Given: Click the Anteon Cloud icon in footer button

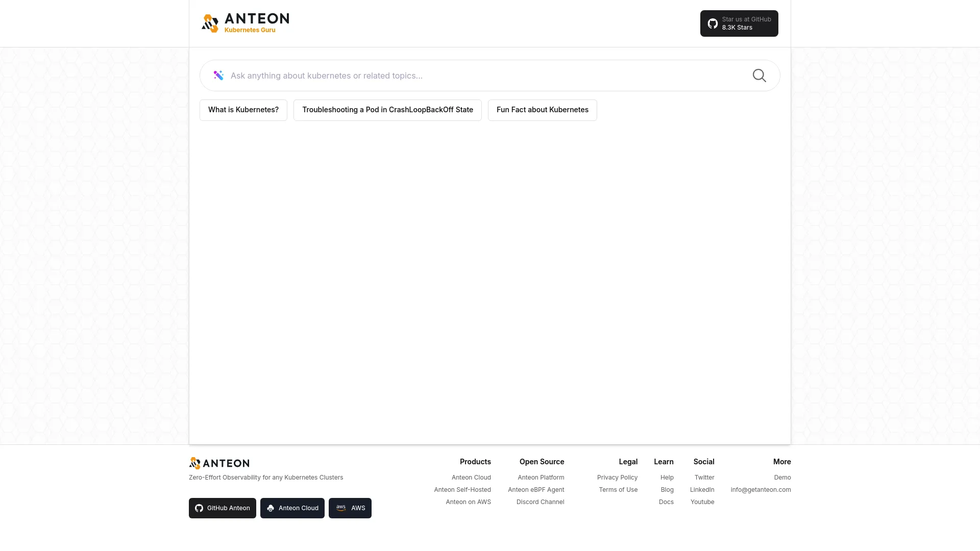Looking at the screenshot, I should tap(271, 508).
